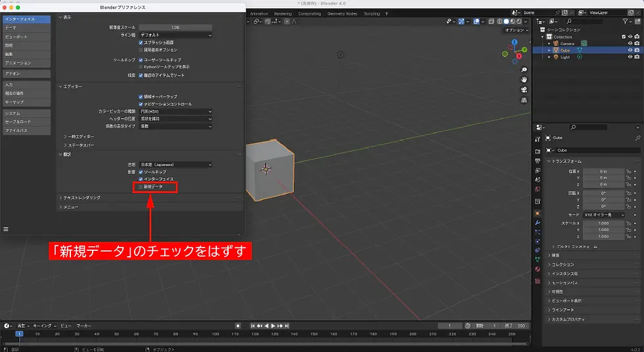Open the セーブ&ロード preferences category
This screenshot has height=352, width=644.
click(x=26, y=121)
